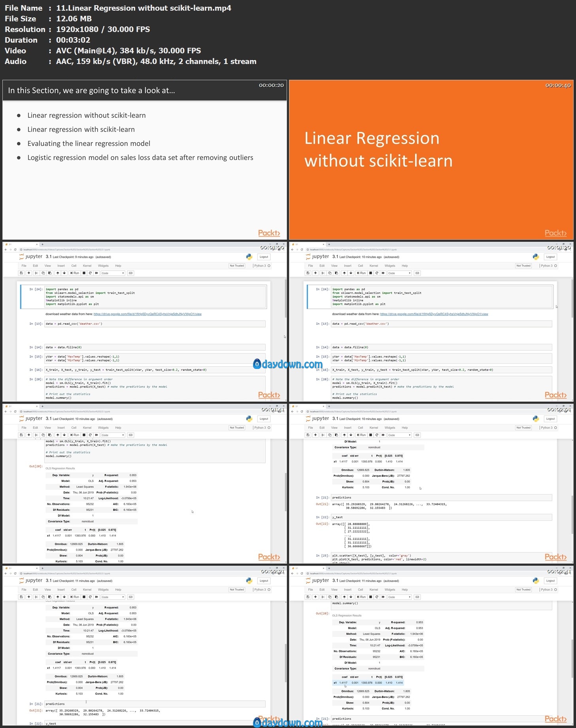Image resolution: width=576 pixels, height=728 pixels.
Task: Open the Code cell-type dropdown in 00:01:00 frame
Action: (113, 273)
